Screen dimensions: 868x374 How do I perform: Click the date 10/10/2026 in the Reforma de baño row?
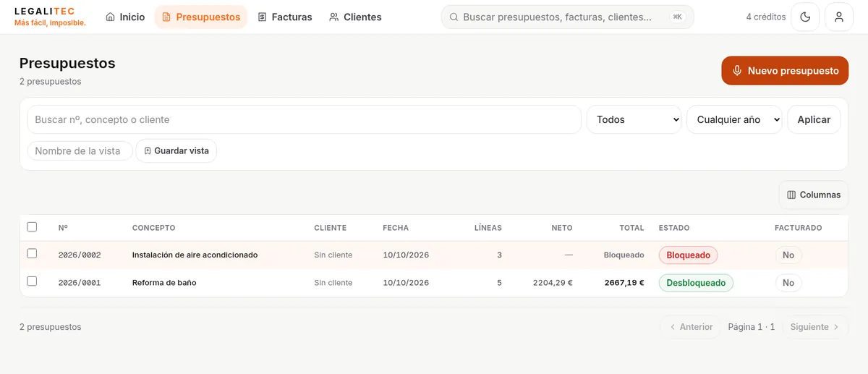point(406,283)
